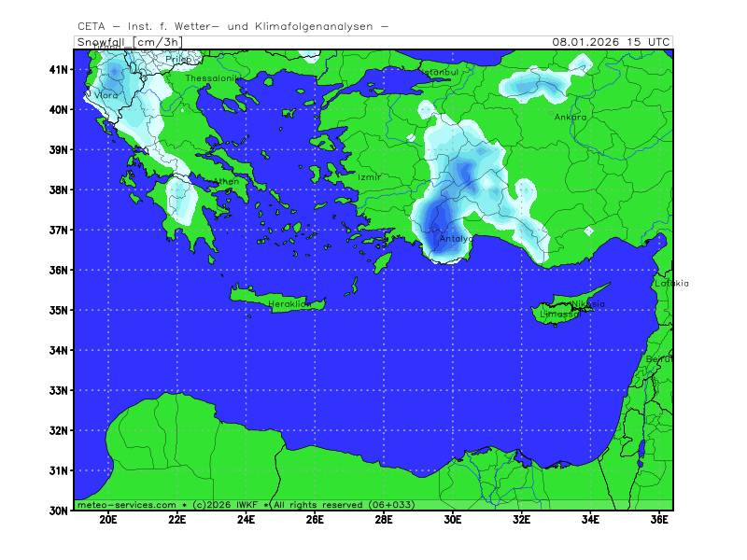Screen dimensions: 747x560
Task: Select the Antalya city label
Action: tap(457, 239)
